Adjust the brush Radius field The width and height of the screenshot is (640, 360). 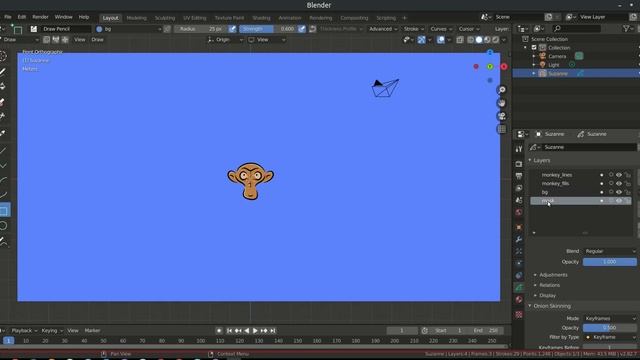click(201, 29)
